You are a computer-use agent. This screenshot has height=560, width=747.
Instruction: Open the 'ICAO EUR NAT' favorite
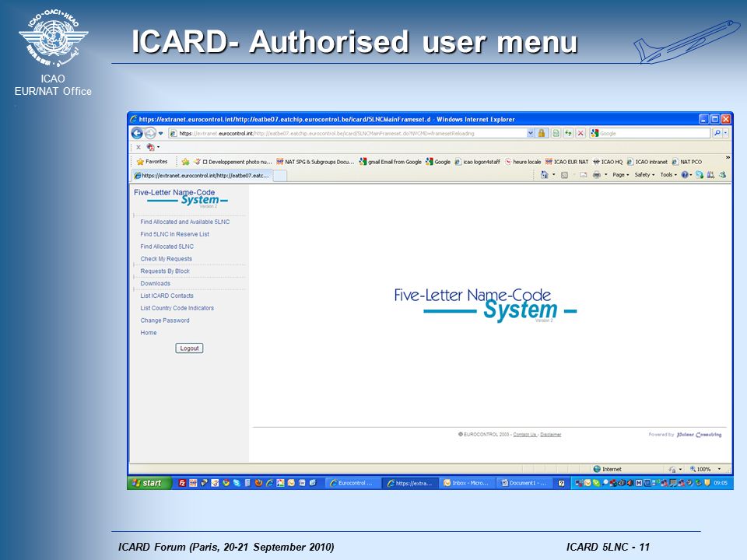pos(567,162)
